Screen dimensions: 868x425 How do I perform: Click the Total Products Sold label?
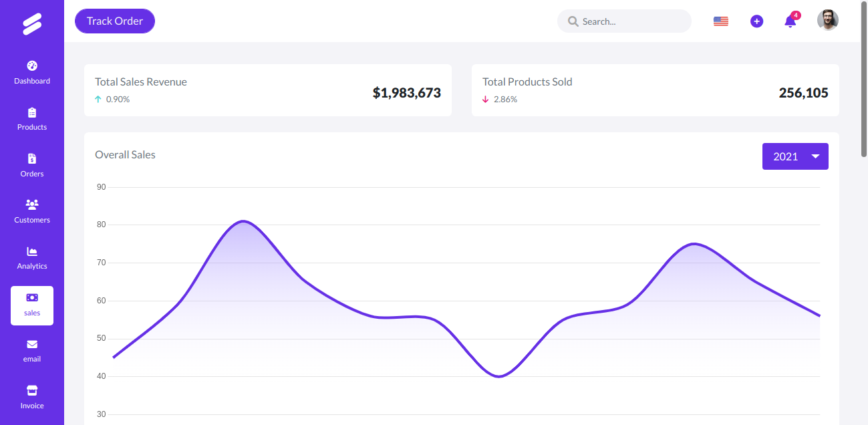click(527, 82)
